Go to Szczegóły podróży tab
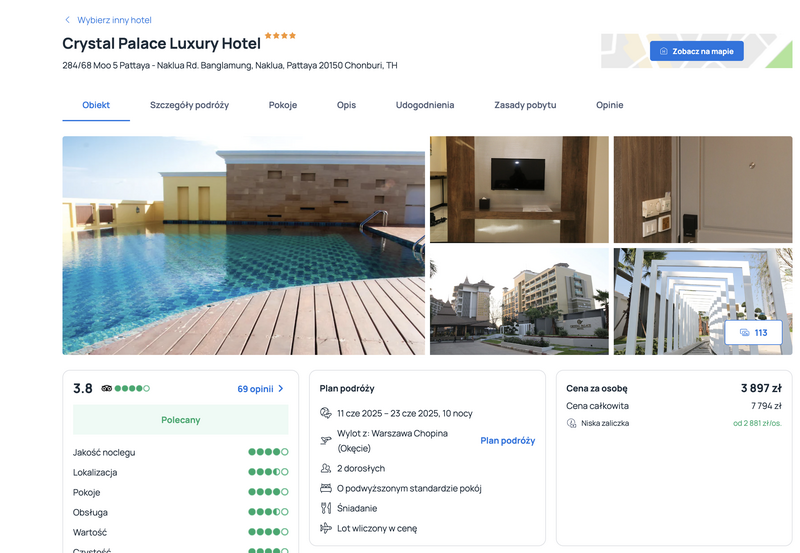The image size is (800, 553). point(189,105)
